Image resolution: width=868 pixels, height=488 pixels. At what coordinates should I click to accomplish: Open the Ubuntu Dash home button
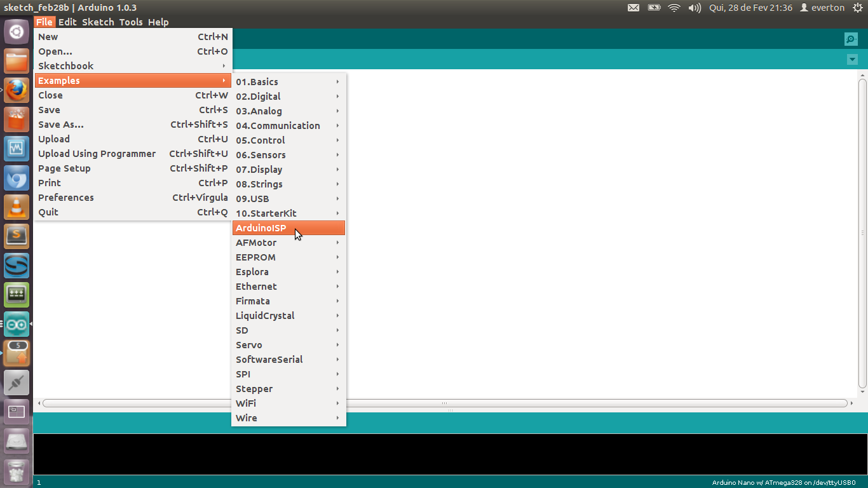pyautogui.click(x=16, y=31)
